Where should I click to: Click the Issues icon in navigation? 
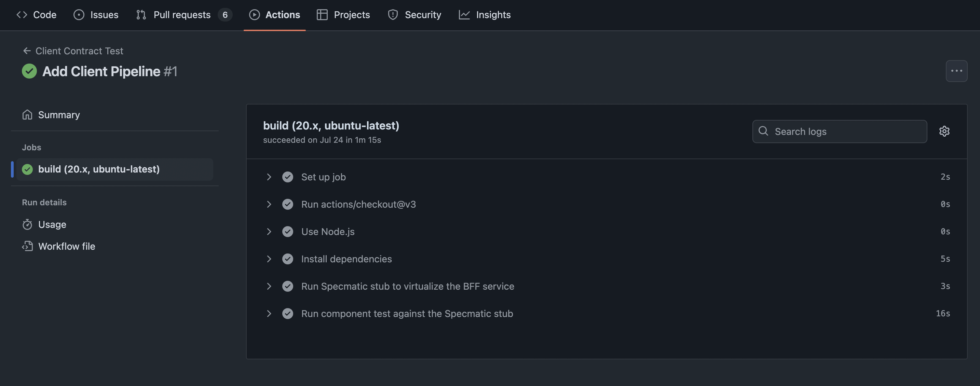(x=78, y=15)
